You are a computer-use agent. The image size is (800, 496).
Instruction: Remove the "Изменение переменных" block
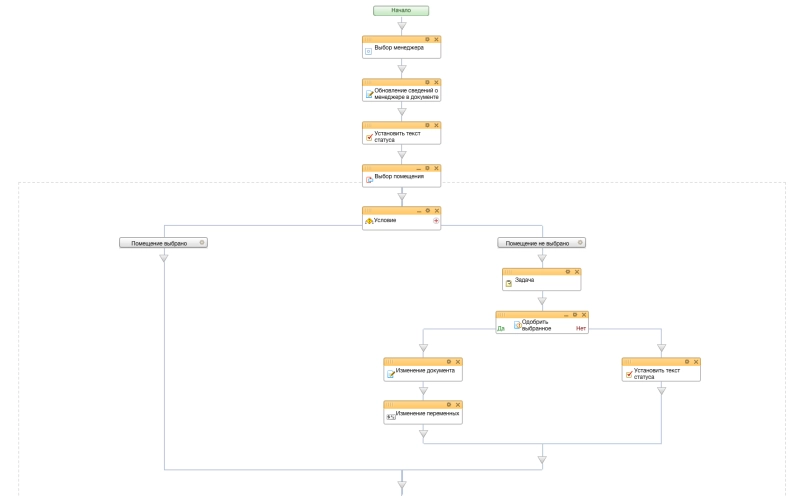coord(458,404)
